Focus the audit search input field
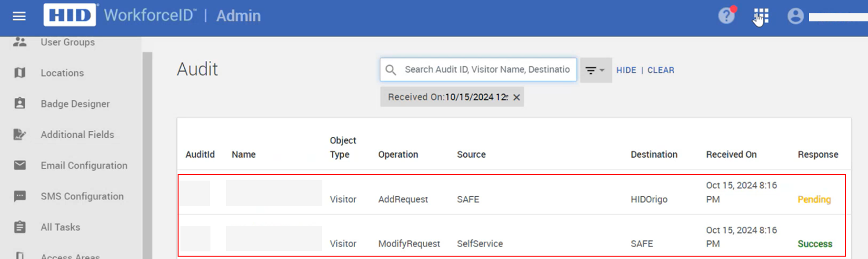 (x=487, y=69)
